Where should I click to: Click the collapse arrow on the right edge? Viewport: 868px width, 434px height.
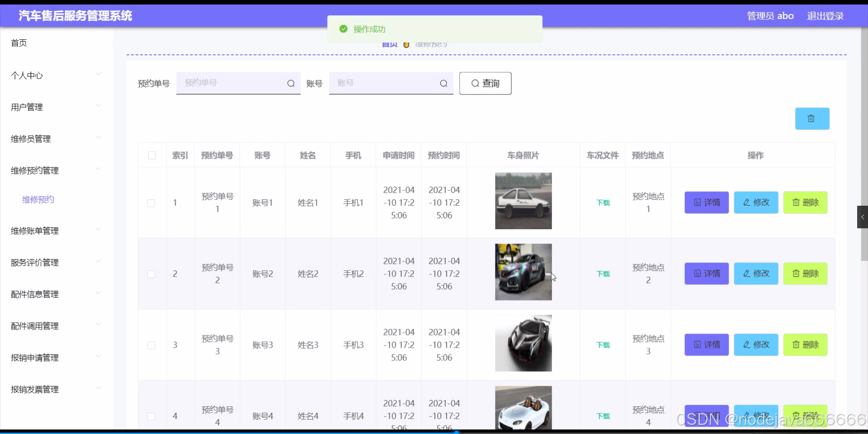coord(863,217)
